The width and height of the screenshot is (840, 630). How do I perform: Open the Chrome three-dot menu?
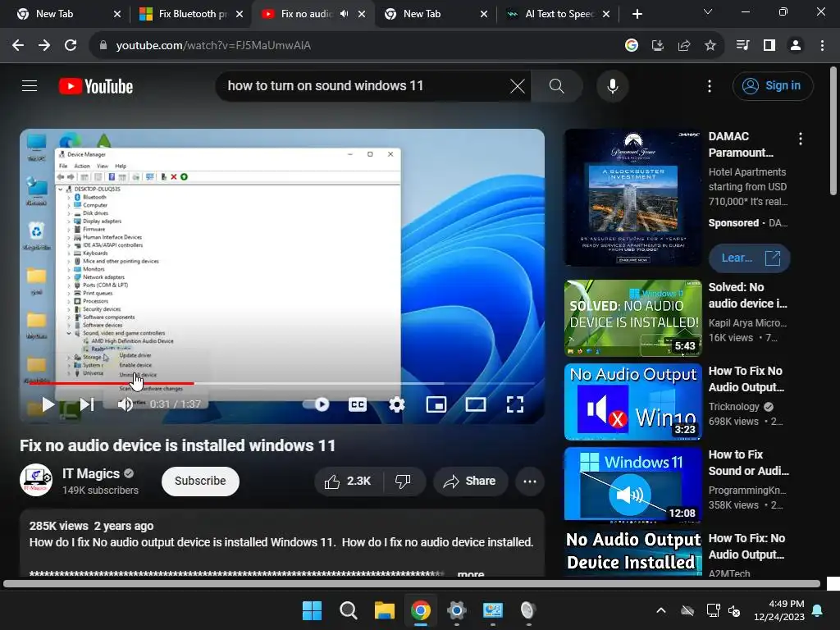(822, 46)
